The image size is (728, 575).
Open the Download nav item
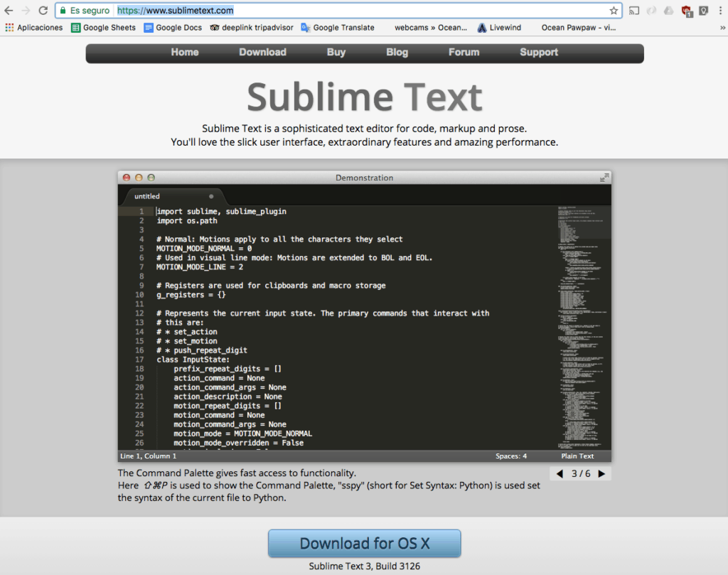263,53
